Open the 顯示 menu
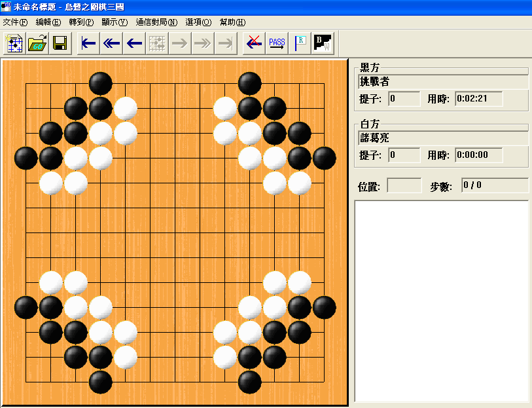 coord(115,22)
